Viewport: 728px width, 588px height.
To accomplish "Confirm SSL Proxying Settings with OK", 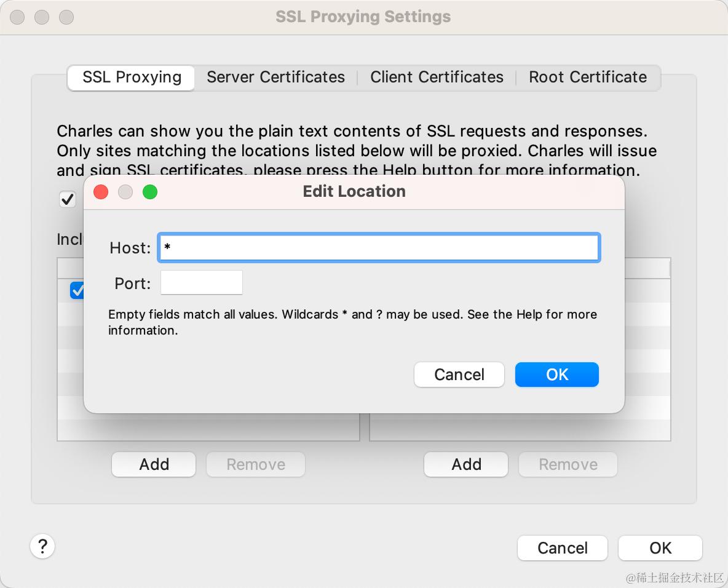I will (x=660, y=548).
